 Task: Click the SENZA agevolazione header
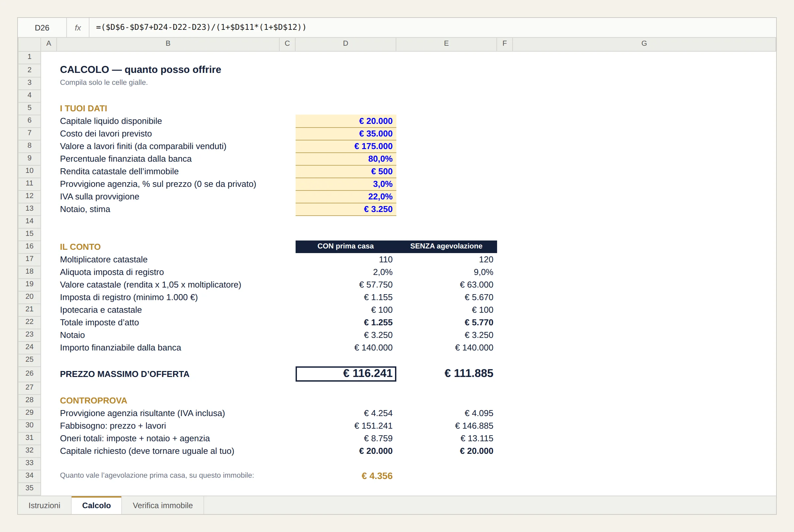pos(446,246)
